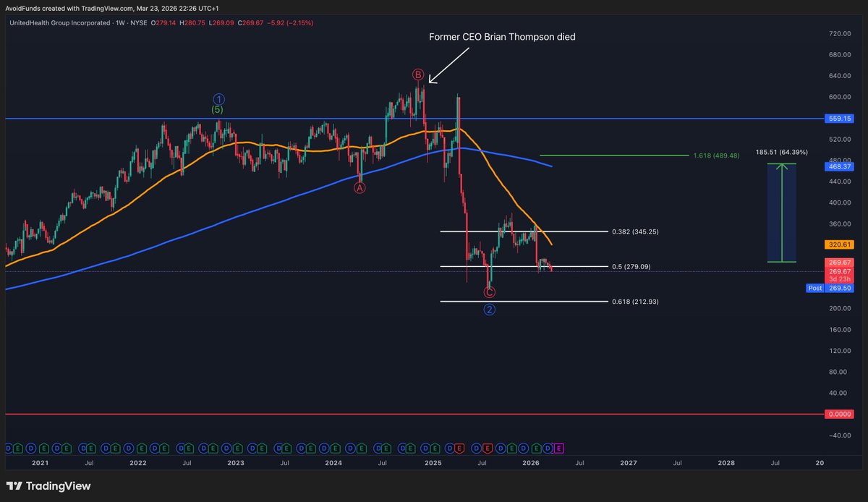Select the green (5) wave label
Viewport: 868px width, 502px height.
tap(217, 110)
